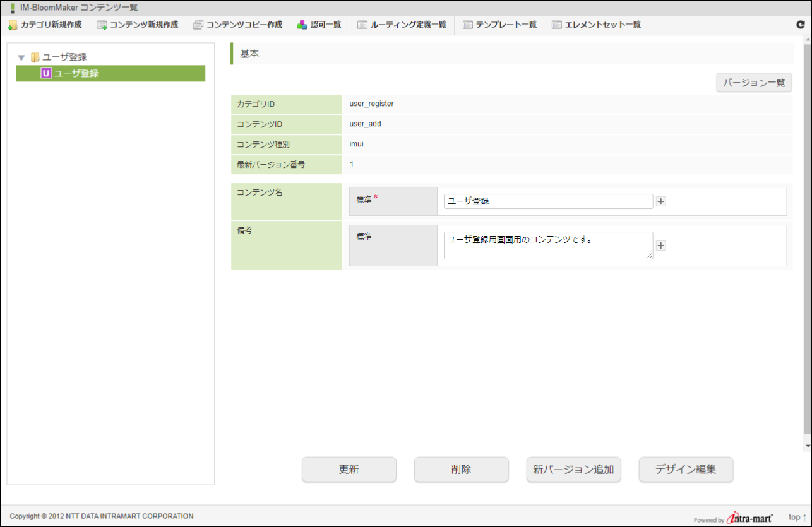Open コンテンツ新規作成 from the toolbar
This screenshot has width=812, height=527.
tap(138, 25)
